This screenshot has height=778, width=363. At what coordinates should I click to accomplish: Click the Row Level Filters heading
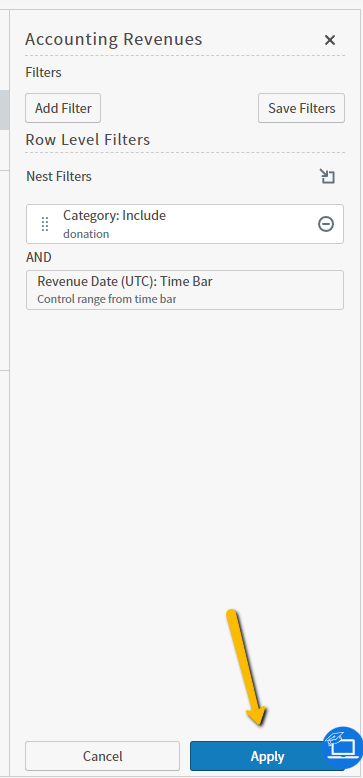[88, 139]
